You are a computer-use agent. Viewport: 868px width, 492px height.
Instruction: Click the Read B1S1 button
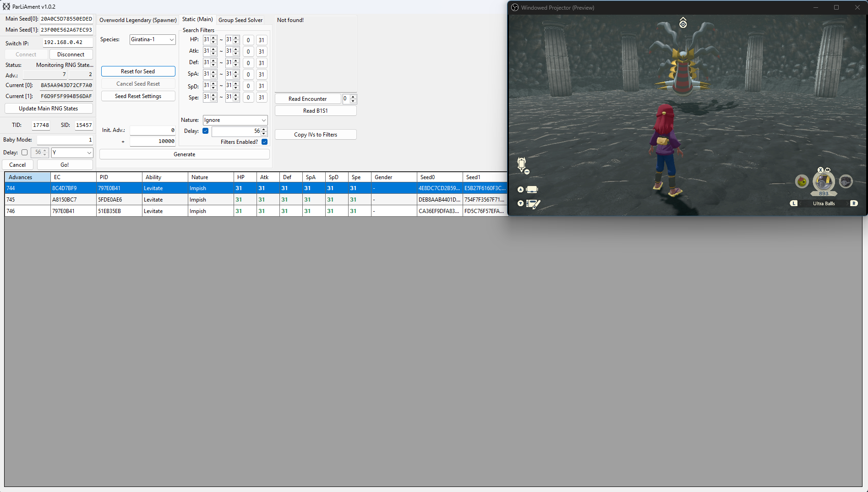tap(316, 111)
